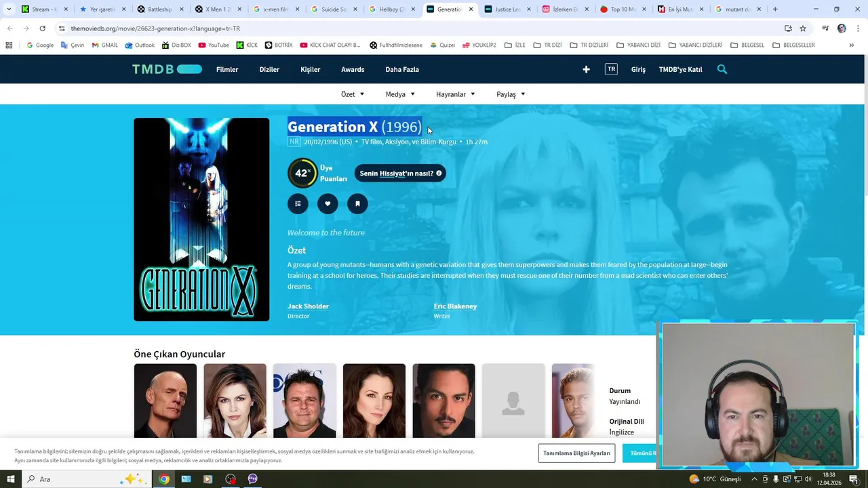This screenshot has width=868, height=488.
Task: Open the Filmler menu in TMDB header
Action: coord(227,69)
